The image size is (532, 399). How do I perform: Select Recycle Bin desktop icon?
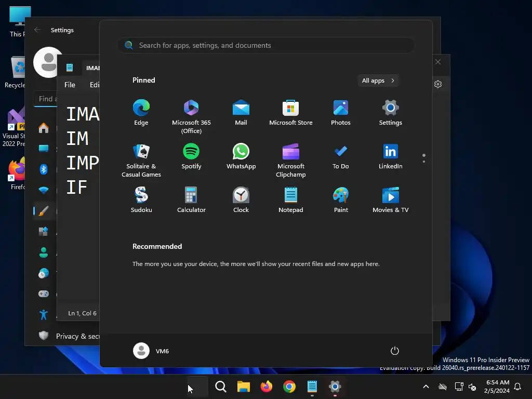click(x=14, y=73)
